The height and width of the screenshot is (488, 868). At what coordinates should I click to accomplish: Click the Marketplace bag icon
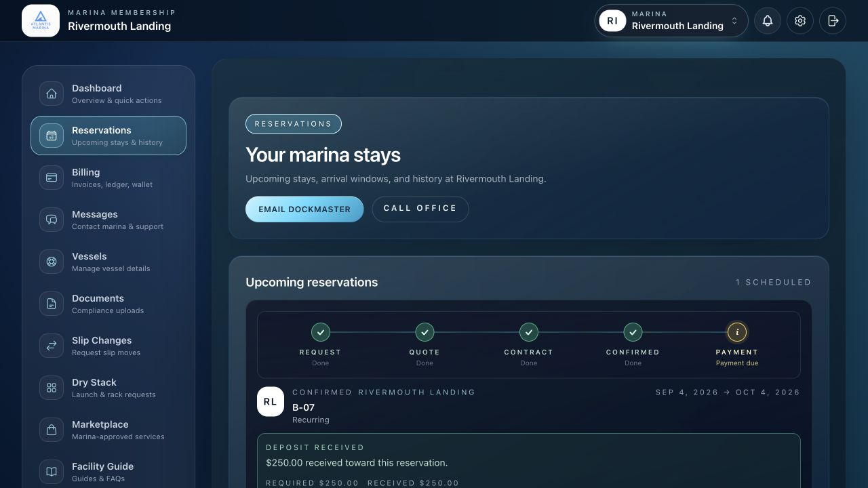pos(52,430)
